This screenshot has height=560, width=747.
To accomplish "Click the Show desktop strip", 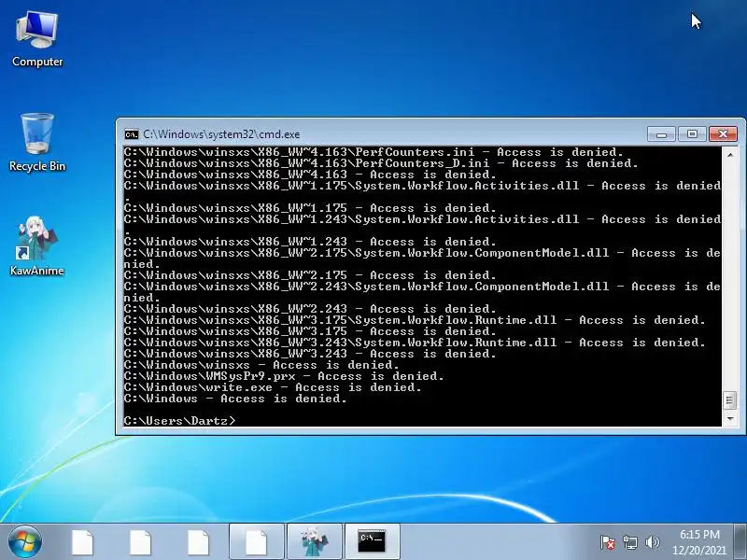I will point(740,542).
